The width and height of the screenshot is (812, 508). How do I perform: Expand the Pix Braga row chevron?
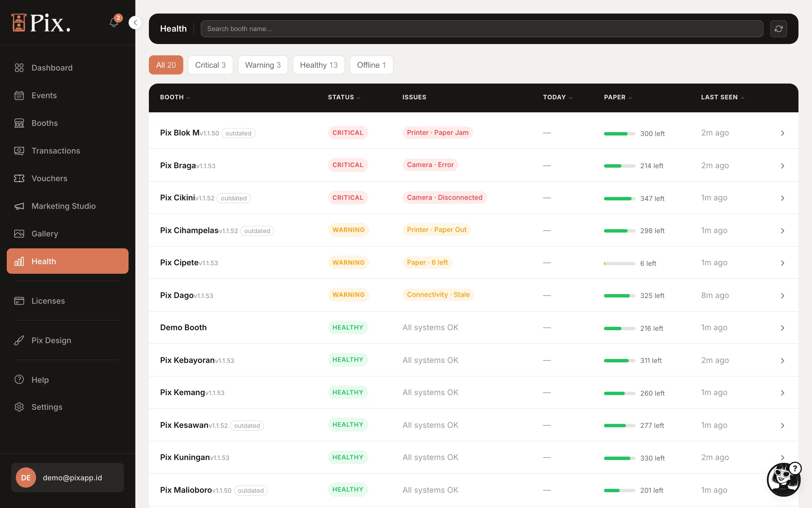point(782,166)
